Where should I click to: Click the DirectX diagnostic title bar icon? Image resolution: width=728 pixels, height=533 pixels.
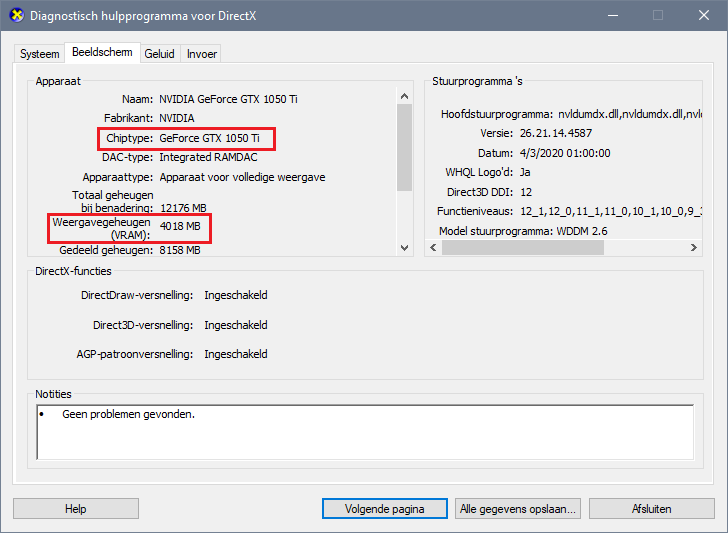tap(16, 15)
